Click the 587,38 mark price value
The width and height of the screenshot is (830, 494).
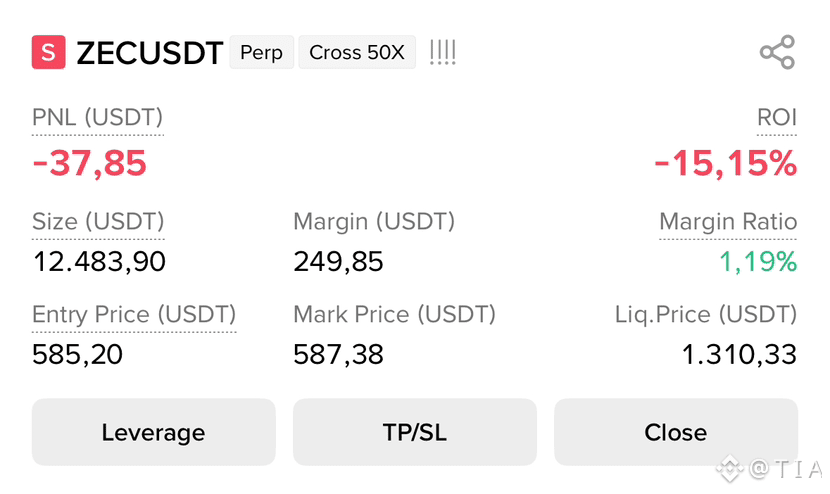click(338, 354)
